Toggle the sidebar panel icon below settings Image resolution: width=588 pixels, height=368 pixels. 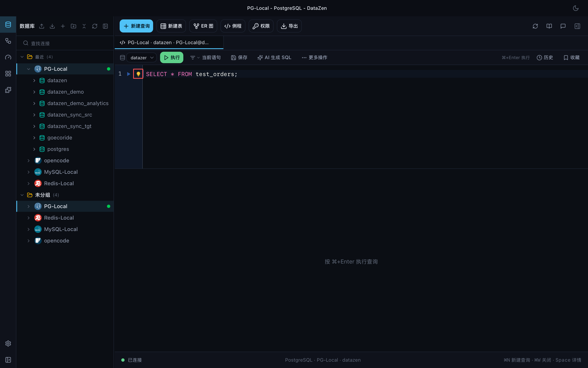click(x=8, y=360)
